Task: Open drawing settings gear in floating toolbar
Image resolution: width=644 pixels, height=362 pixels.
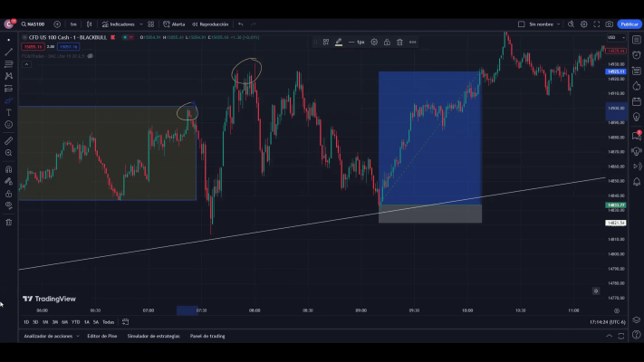Action: [374, 42]
